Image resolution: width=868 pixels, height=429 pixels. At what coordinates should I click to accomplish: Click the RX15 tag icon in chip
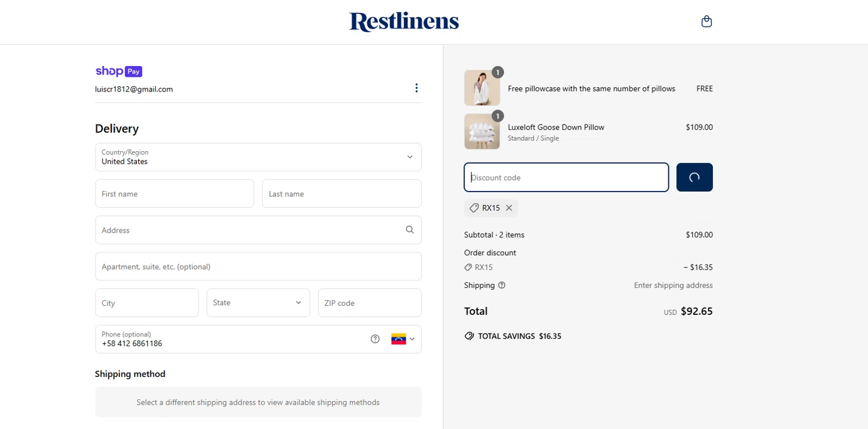tap(474, 208)
